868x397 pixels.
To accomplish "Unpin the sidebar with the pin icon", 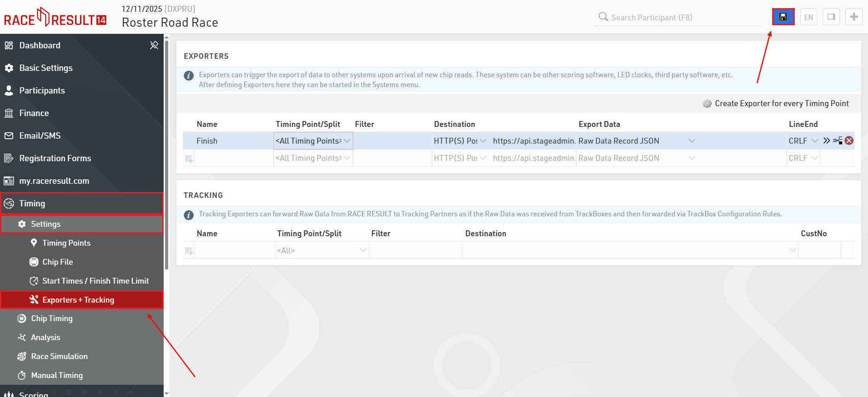I will point(154,45).
